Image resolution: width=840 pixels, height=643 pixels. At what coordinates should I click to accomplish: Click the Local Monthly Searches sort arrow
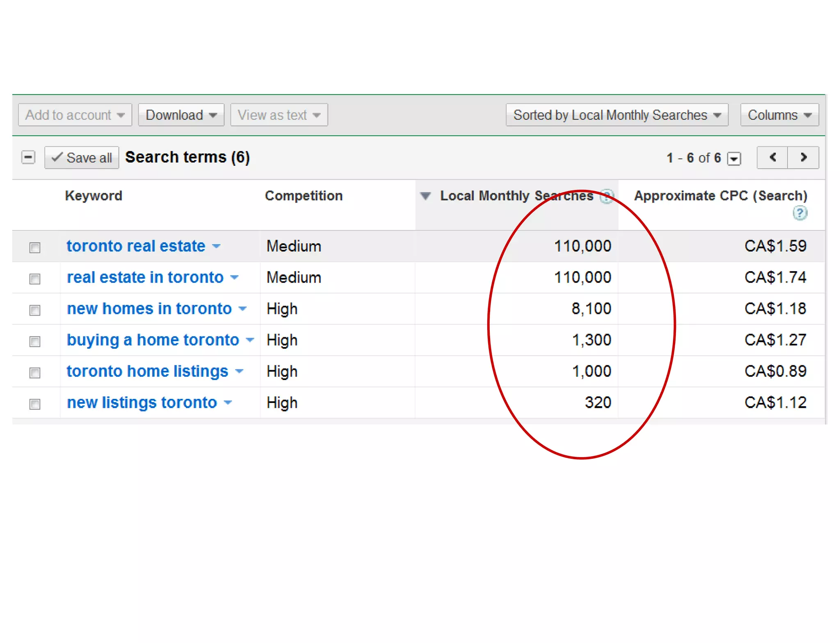(426, 196)
